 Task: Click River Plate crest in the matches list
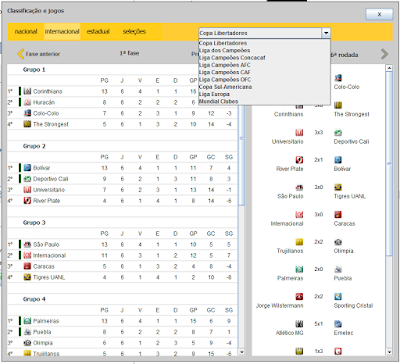coord(299,160)
